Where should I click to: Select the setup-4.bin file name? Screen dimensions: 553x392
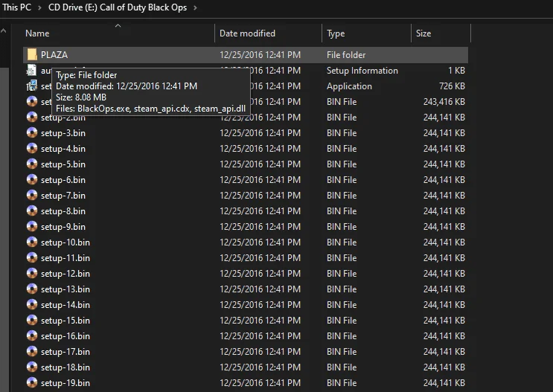pos(63,149)
